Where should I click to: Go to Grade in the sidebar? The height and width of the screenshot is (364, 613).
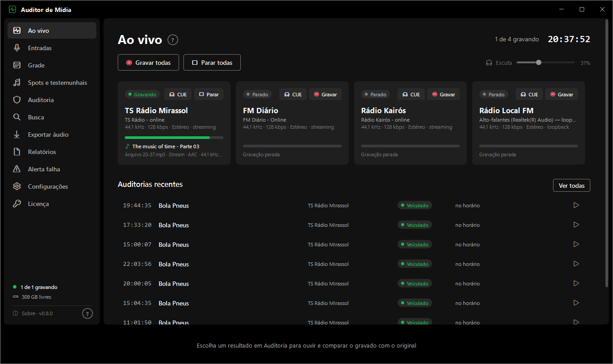pos(52,65)
